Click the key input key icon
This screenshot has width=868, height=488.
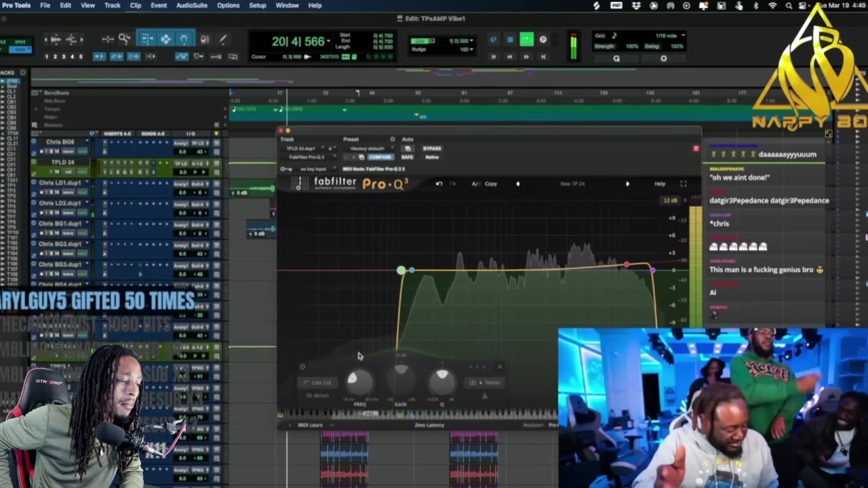(286, 169)
